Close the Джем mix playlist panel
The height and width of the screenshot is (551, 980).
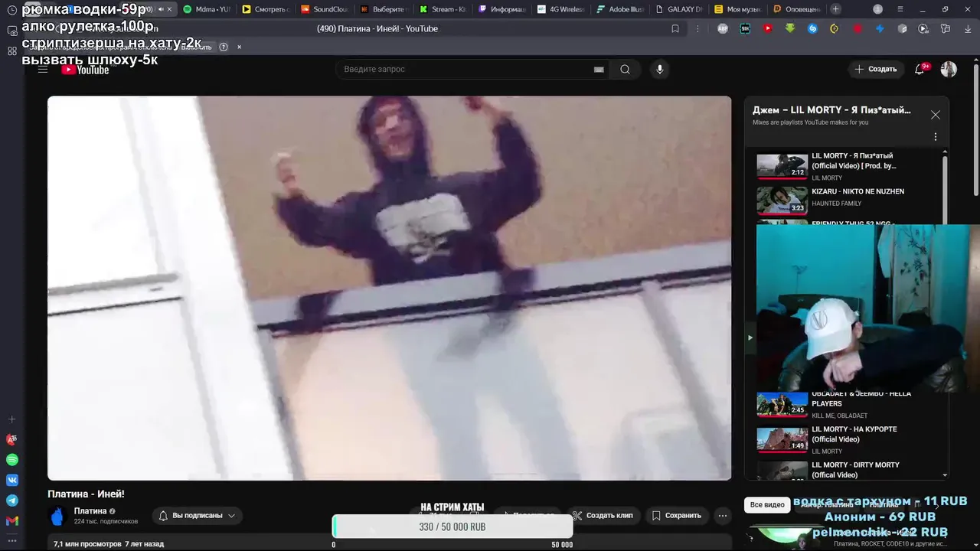(x=935, y=115)
